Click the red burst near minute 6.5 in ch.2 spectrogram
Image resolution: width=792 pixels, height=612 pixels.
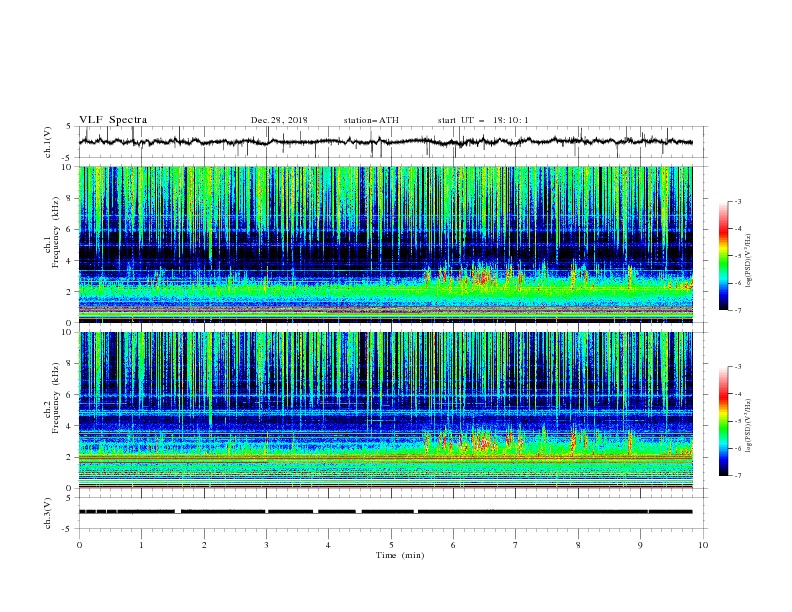tap(485, 443)
